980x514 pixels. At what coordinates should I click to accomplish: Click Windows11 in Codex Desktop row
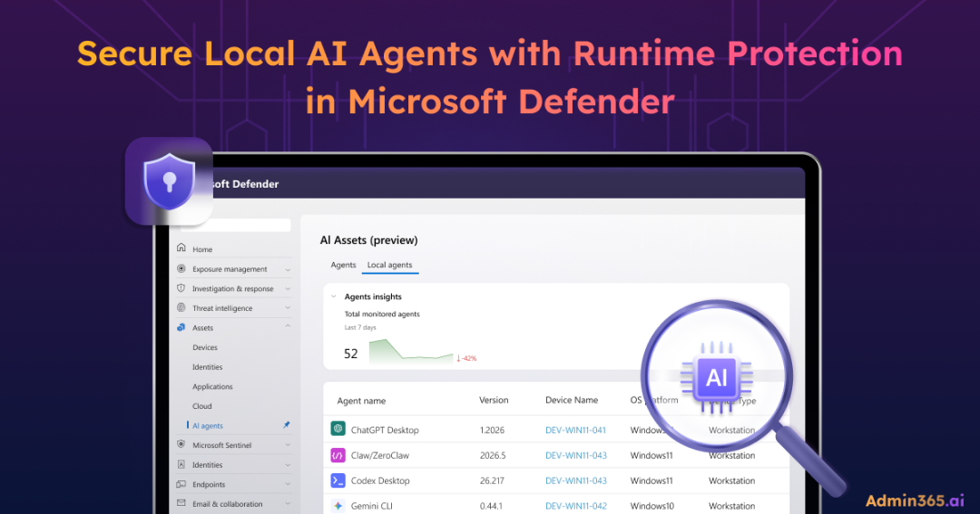652,480
